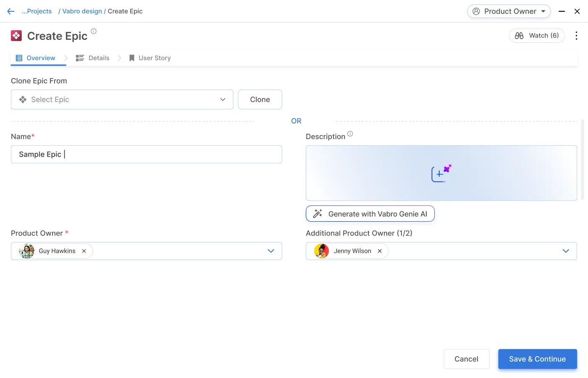Click the back arrow icon
The width and height of the screenshot is (588, 378).
coord(11,11)
